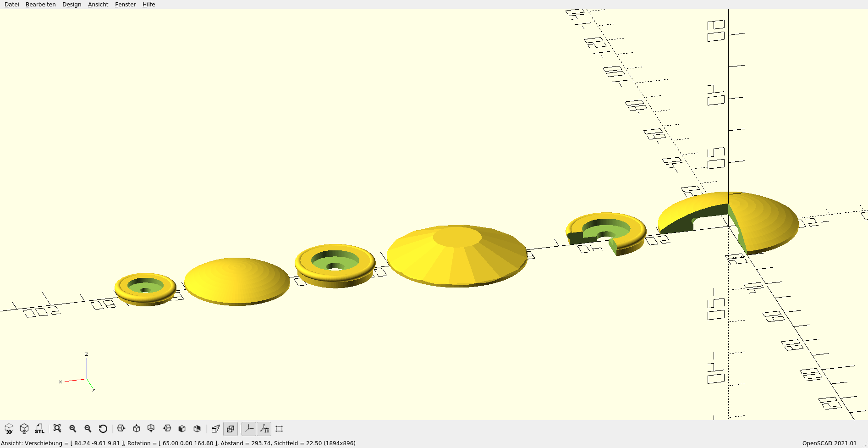Select perspective projection mode

coord(215,429)
